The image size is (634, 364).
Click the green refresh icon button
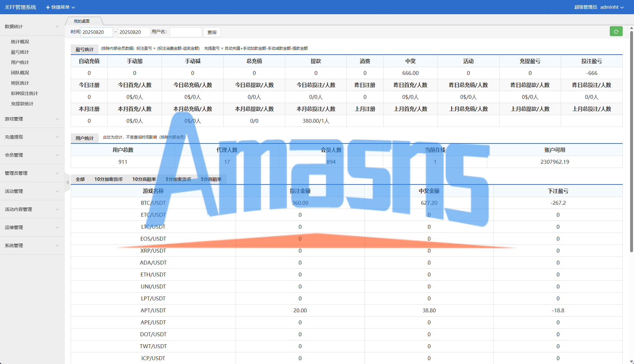pos(616,32)
